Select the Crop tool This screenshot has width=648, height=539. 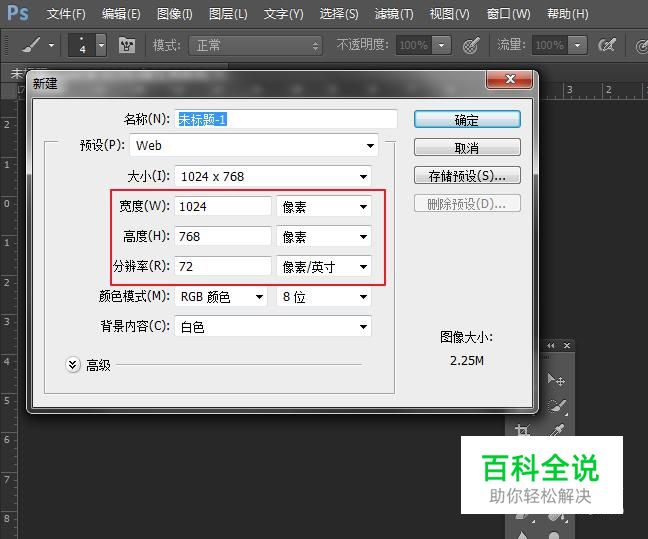click(522, 430)
